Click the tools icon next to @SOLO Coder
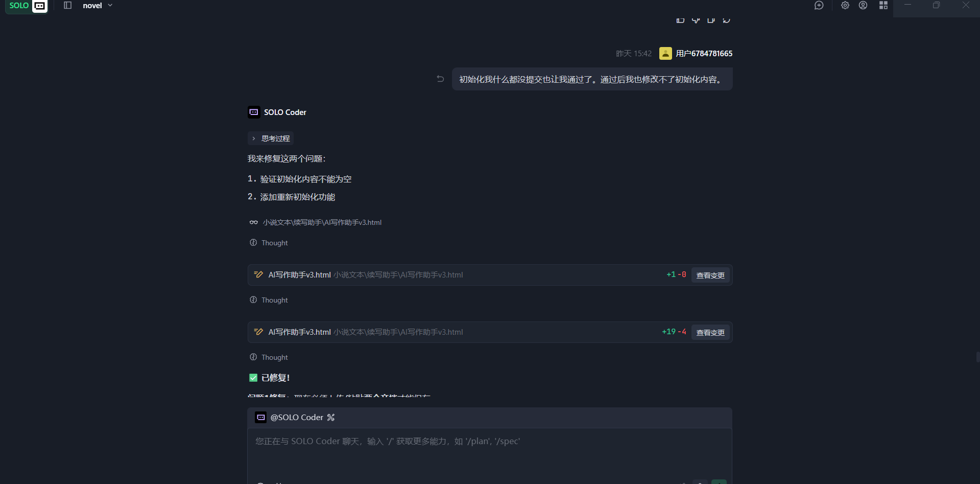Viewport: 980px width, 484px height. 331,418
